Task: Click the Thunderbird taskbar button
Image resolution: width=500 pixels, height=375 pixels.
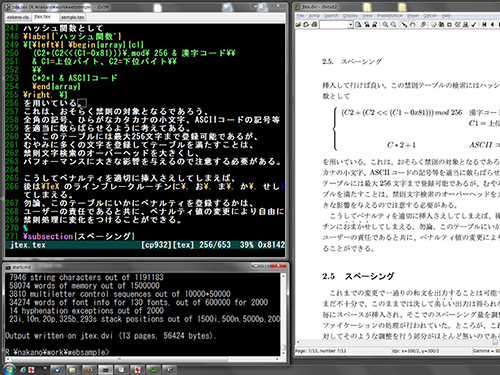Action: tap(57, 370)
